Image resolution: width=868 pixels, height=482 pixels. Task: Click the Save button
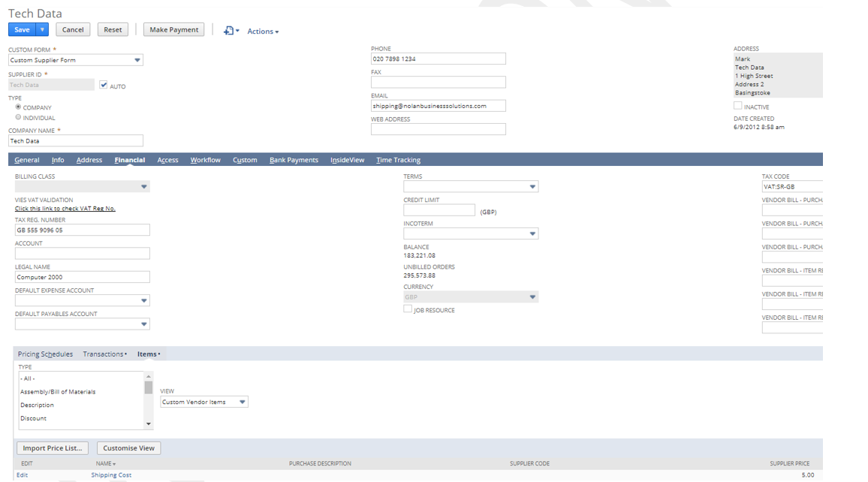[x=22, y=30]
